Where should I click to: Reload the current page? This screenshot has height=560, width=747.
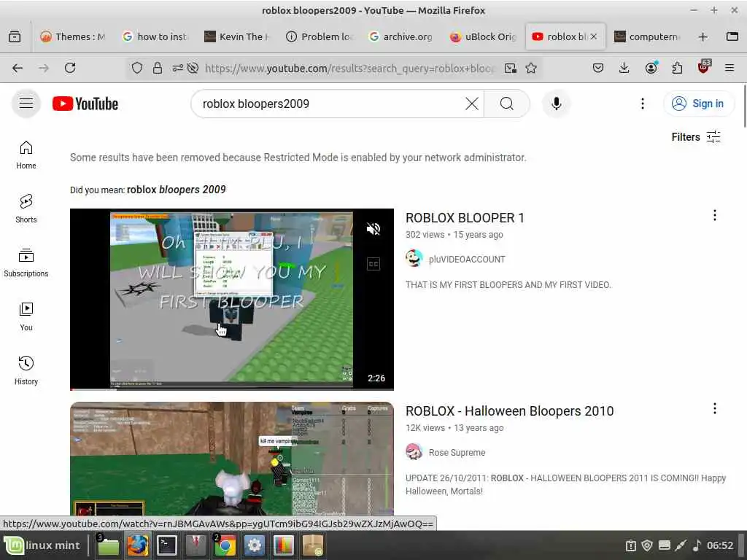(70, 68)
